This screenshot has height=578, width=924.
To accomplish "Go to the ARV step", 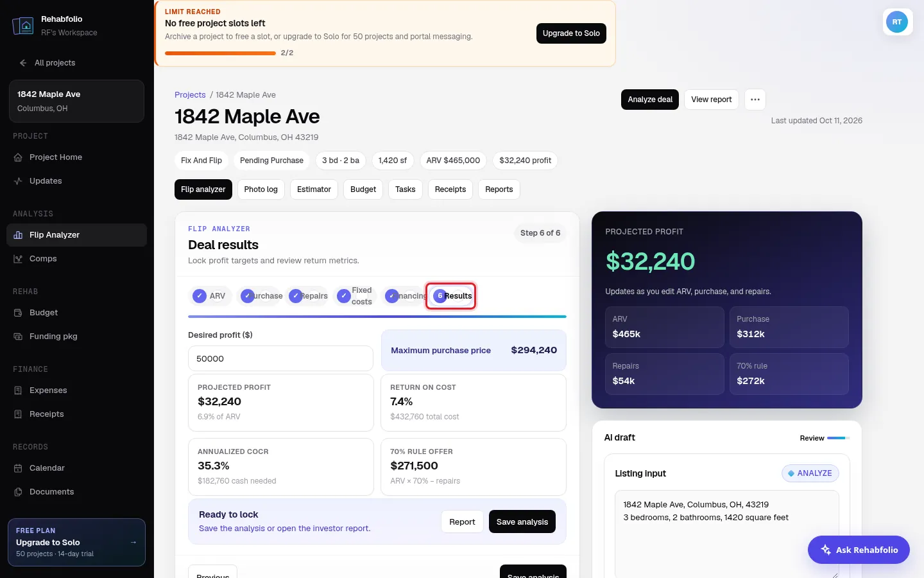I will point(209,296).
